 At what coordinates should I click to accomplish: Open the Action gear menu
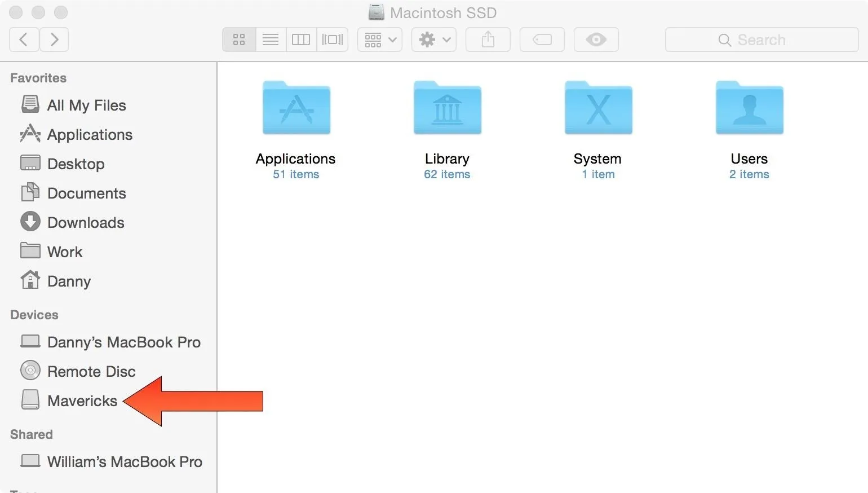(434, 39)
